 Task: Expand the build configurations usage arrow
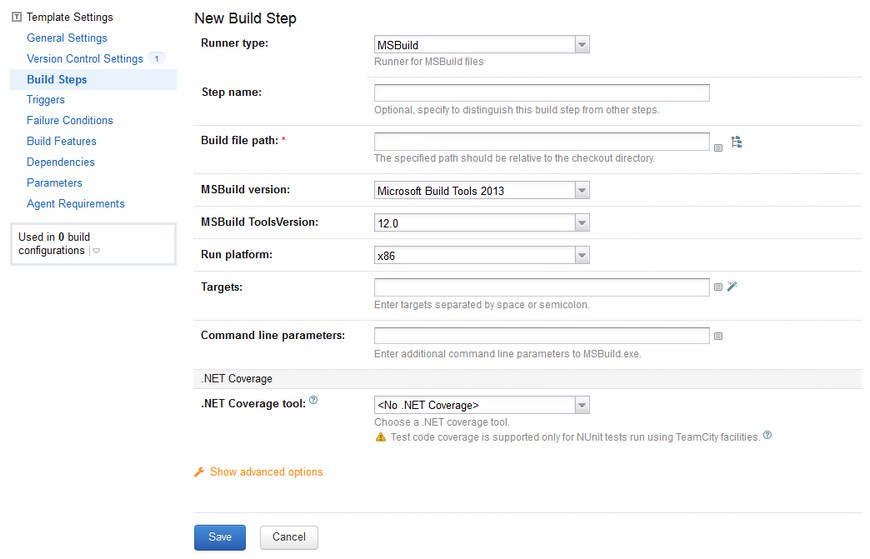[96, 251]
